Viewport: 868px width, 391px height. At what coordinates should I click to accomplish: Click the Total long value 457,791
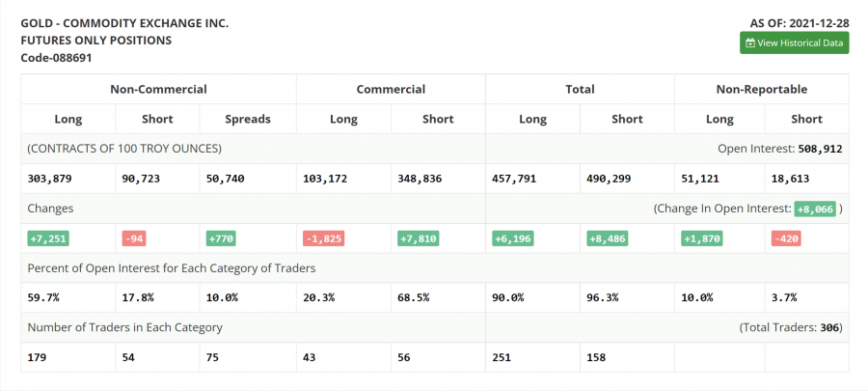coord(514,179)
